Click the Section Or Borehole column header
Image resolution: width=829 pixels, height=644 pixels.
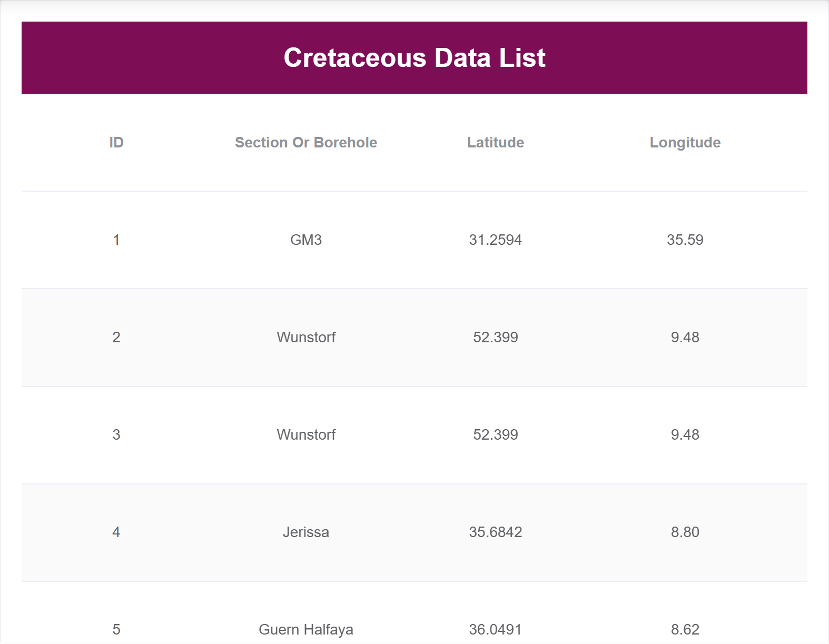tap(306, 143)
